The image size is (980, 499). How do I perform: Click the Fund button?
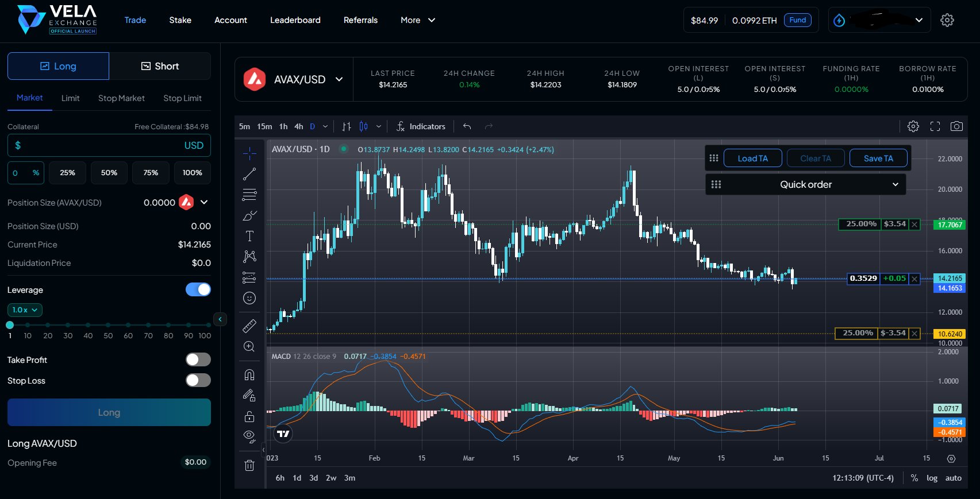[x=797, y=20]
